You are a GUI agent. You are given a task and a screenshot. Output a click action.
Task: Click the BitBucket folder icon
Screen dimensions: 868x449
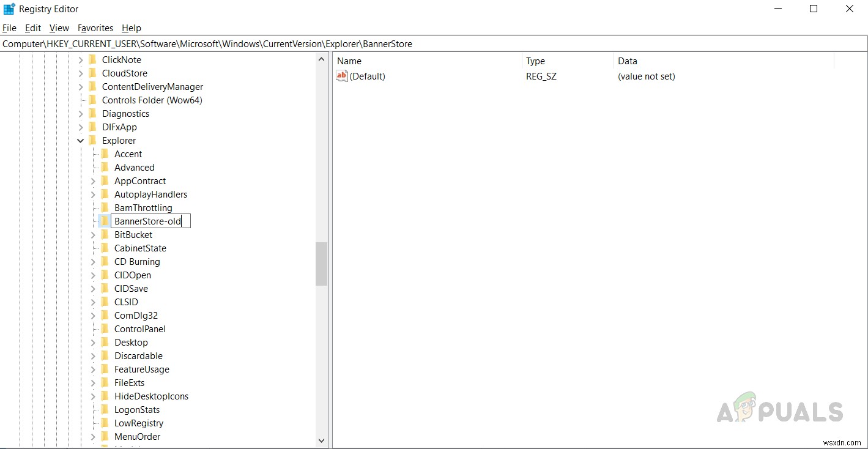pos(105,235)
